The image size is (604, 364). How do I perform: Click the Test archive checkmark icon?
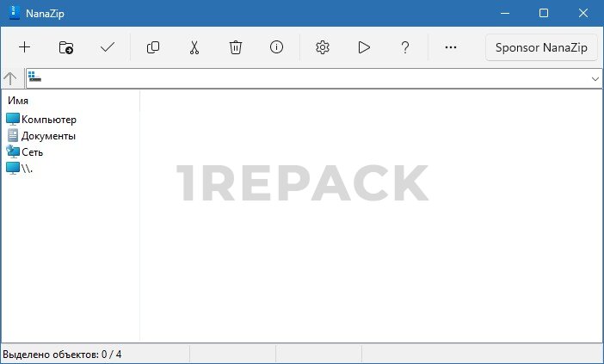click(x=108, y=47)
